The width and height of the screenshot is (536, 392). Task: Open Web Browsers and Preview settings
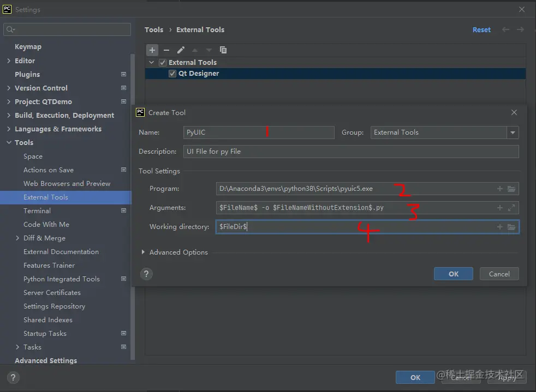tap(67, 183)
